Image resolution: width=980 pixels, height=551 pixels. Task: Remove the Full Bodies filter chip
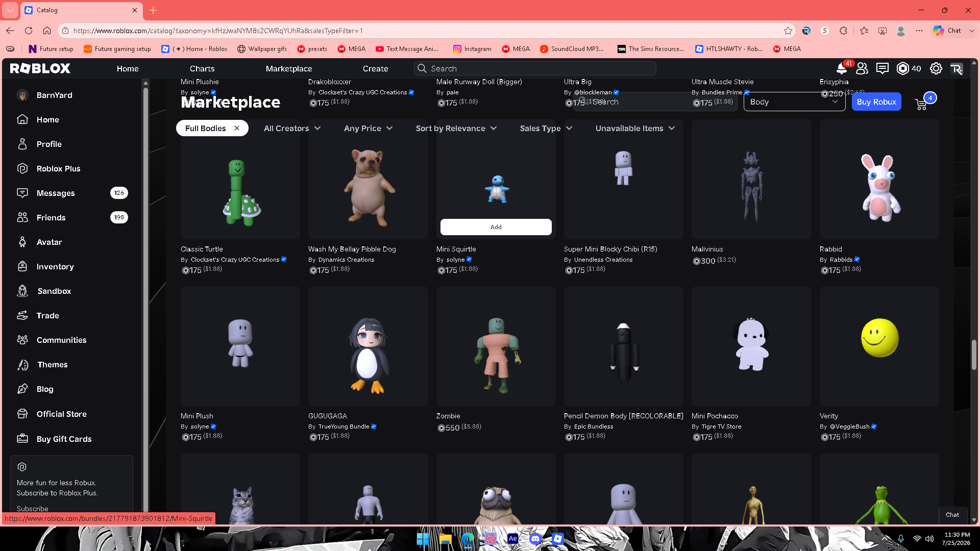(237, 129)
